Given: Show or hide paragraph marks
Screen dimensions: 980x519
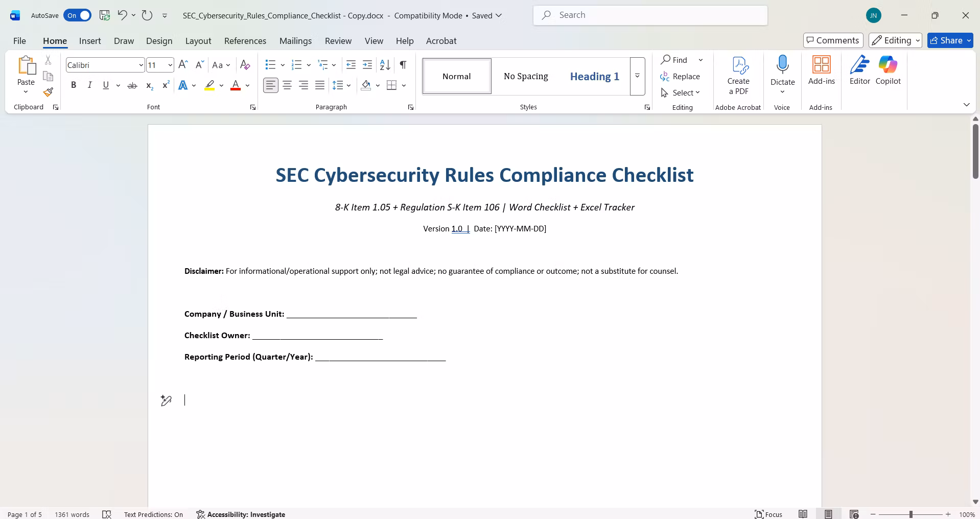Looking at the screenshot, I should coord(403,65).
